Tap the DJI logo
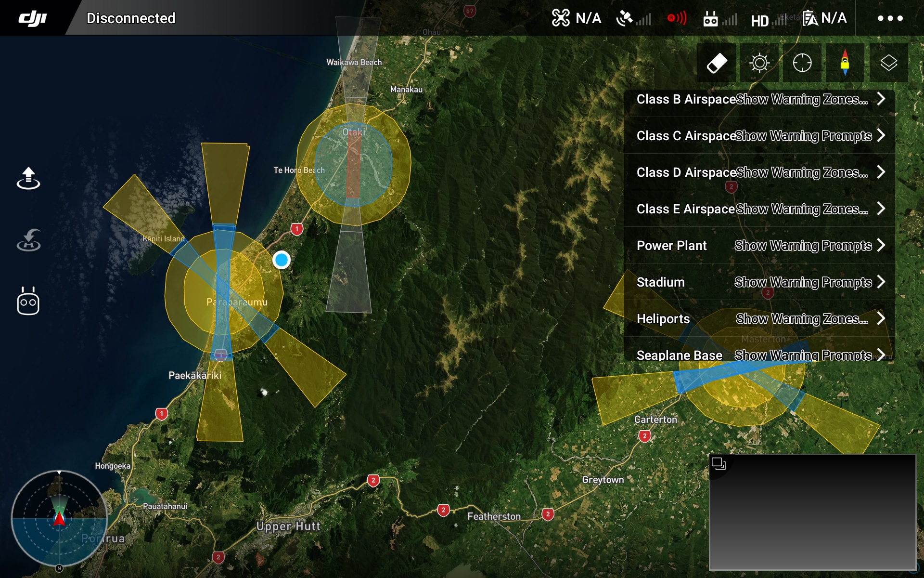The width and height of the screenshot is (924, 578). pos(33,18)
